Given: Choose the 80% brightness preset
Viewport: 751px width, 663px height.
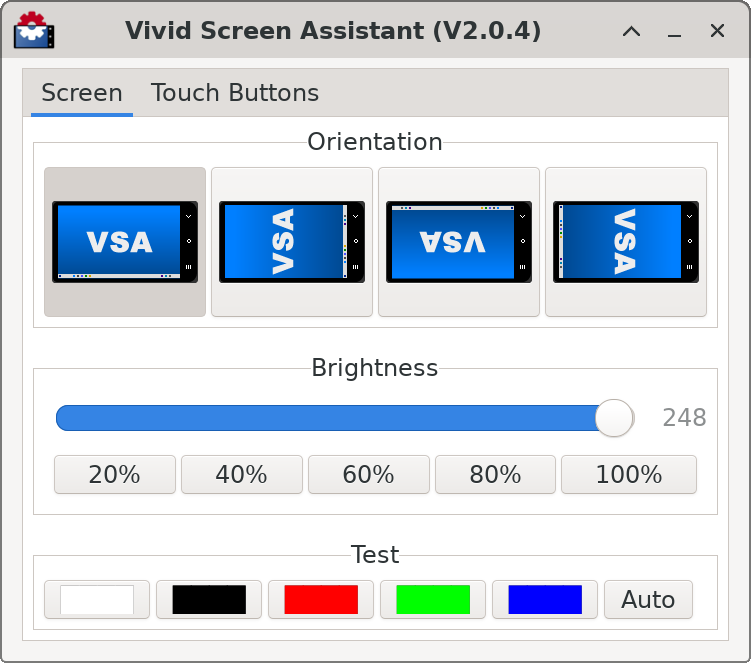Looking at the screenshot, I should click(x=496, y=475).
